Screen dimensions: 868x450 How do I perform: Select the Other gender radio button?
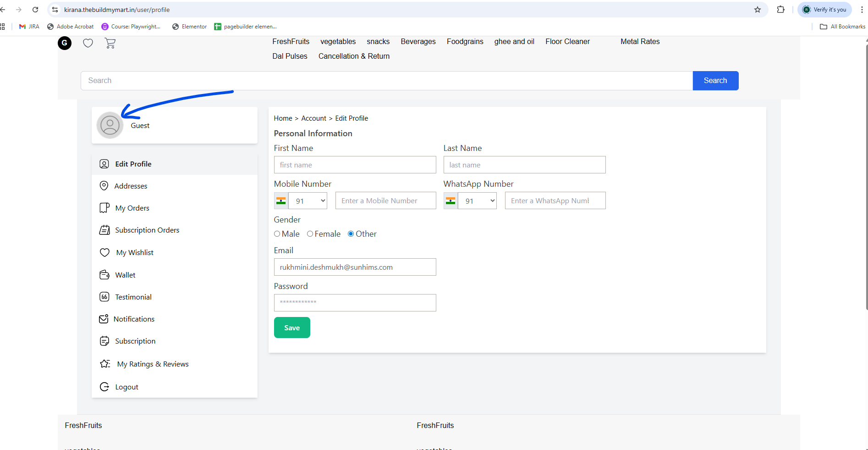click(351, 234)
